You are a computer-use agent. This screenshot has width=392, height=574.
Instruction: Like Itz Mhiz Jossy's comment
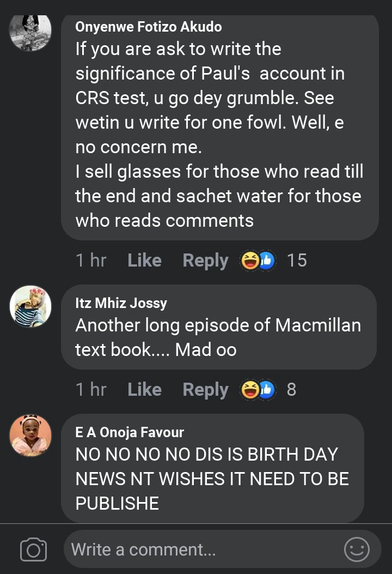144,390
